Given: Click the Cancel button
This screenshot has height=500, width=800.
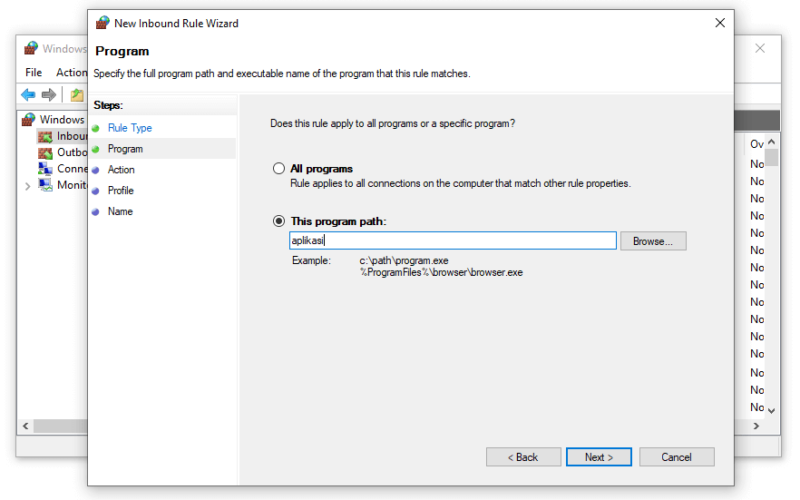Looking at the screenshot, I should coord(677,457).
